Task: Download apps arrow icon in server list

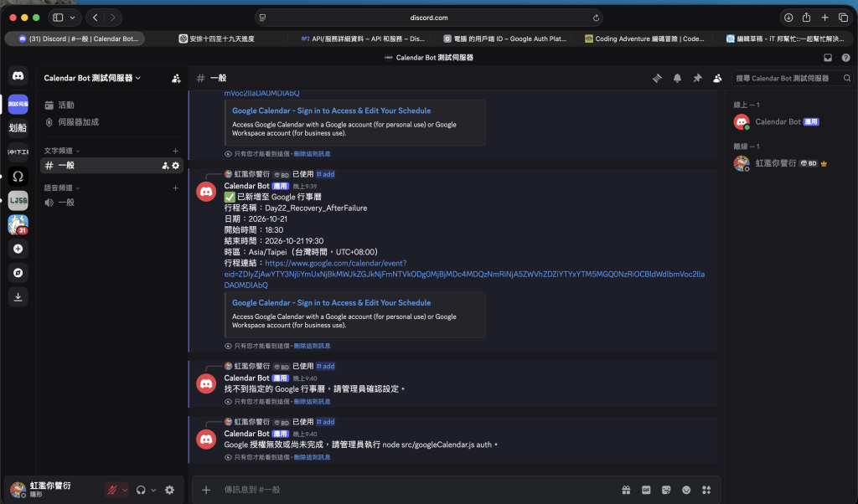Action: point(18,297)
